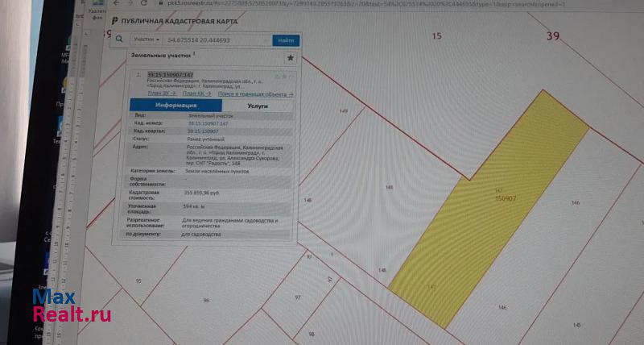Open the План ЗУ link
Viewport: 644px width, 345px height.
(x=161, y=94)
